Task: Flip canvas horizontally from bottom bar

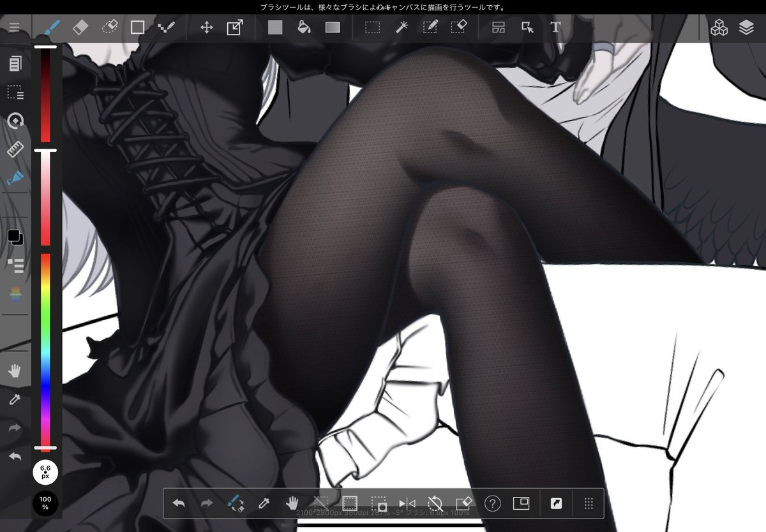Action: tap(407, 503)
